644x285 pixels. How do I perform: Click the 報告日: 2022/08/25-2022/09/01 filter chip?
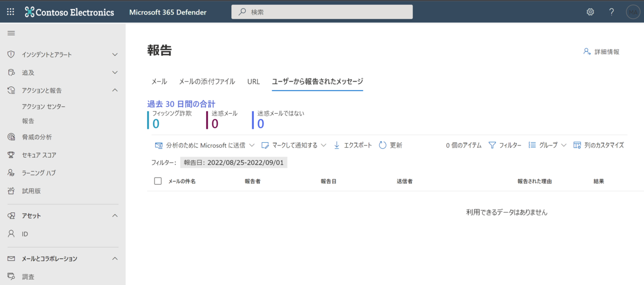point(233,162)
